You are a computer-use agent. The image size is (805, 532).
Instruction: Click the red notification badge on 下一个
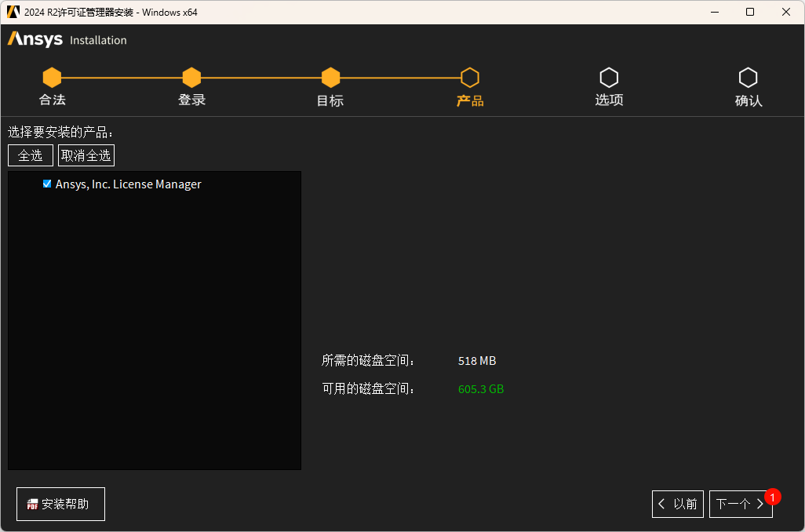[x=773, y=497]
